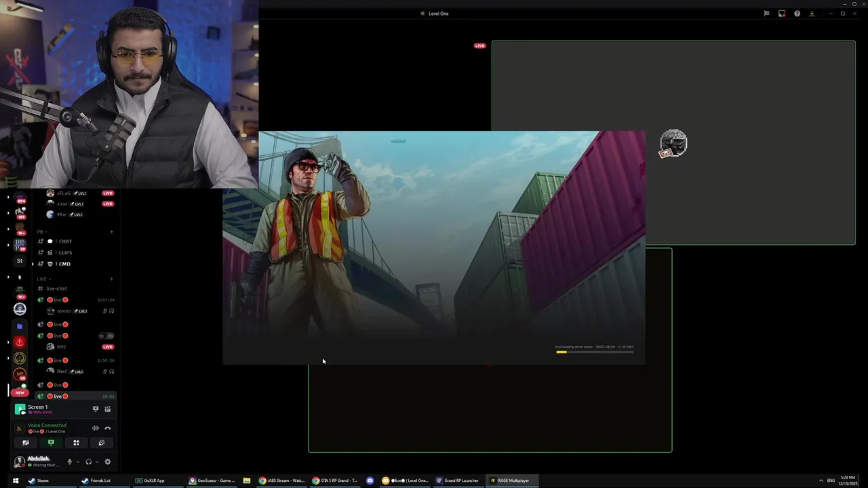
Task: Collapse the PB channel category
Action: [x=42, y=231]
